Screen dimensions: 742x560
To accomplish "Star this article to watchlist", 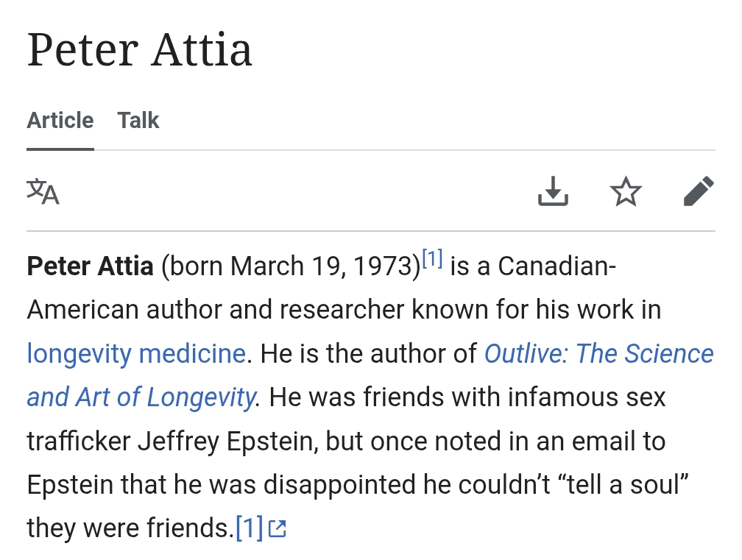I will 626,192.
